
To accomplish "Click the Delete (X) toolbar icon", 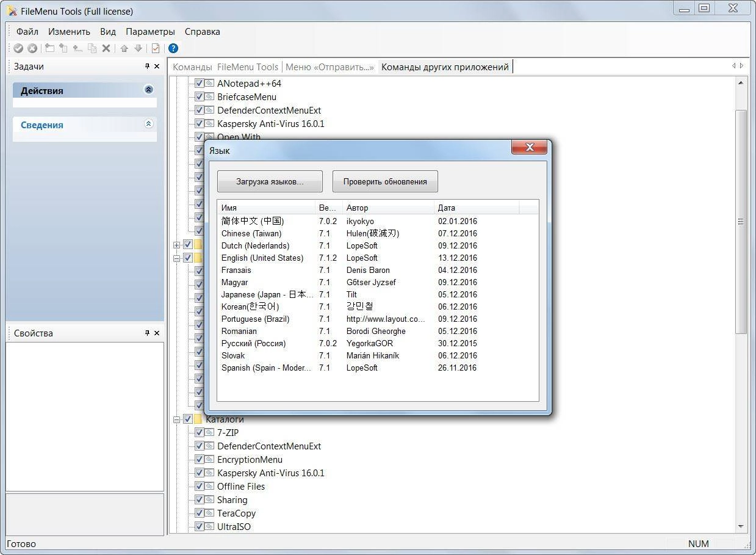I will coord(106,48).
